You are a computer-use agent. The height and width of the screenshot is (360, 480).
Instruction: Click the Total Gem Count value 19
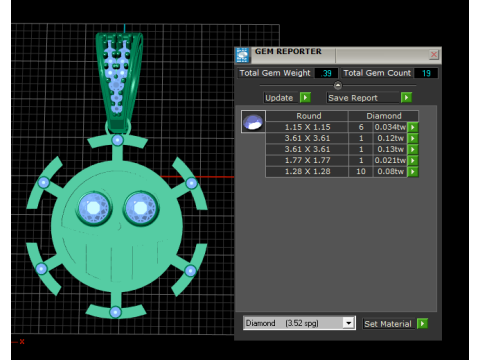[426, 73]
